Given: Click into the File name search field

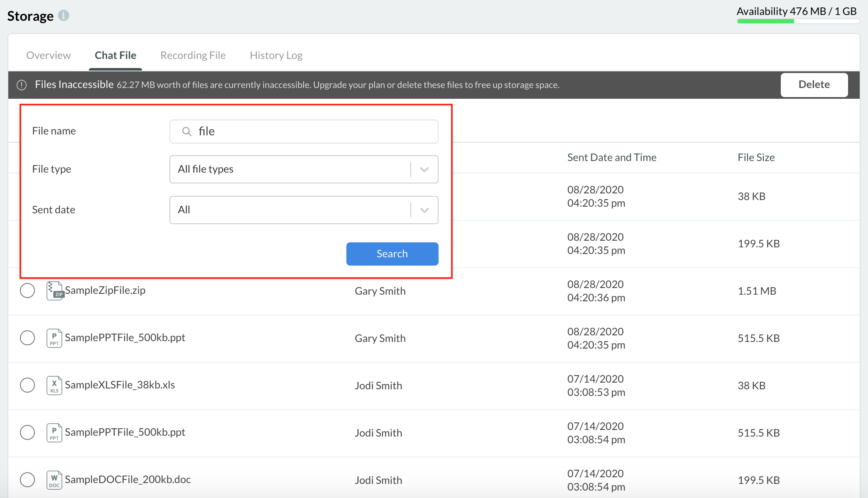Looking at the screenshot, I should click(x=304, y=132).
